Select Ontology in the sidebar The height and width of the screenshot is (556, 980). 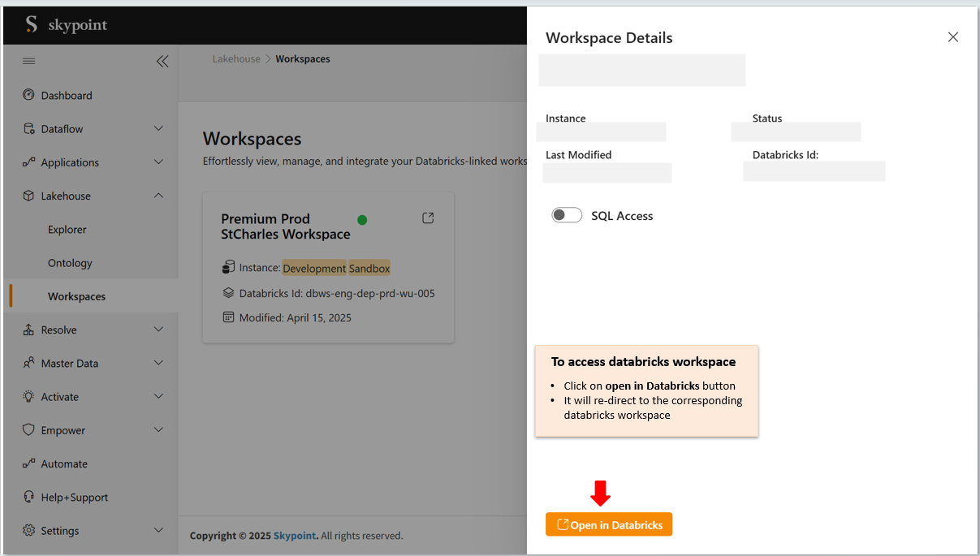(70, 263)
